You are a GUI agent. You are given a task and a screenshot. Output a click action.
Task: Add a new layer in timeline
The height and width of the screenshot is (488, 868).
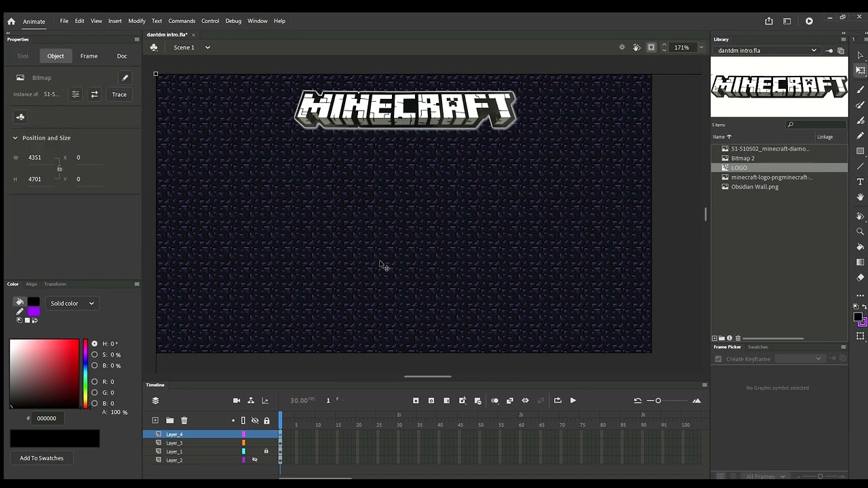pyautogui.click(x=155, y=420)
